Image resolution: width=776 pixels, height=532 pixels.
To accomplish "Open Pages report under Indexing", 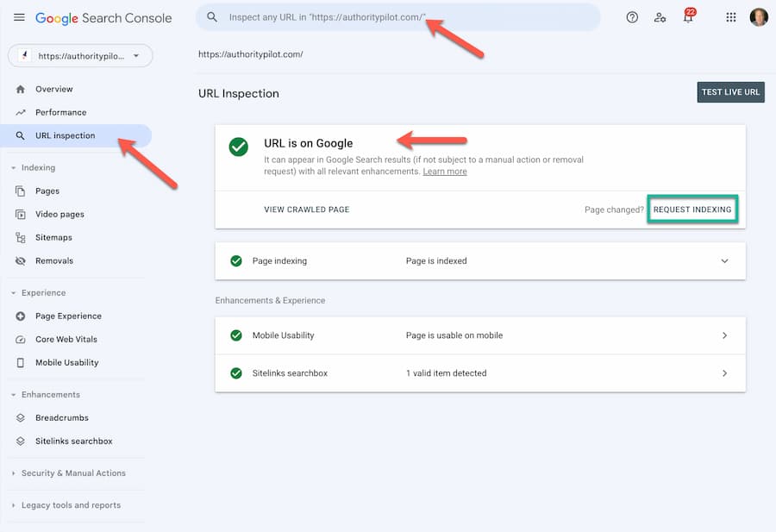I will pos(47,191).
